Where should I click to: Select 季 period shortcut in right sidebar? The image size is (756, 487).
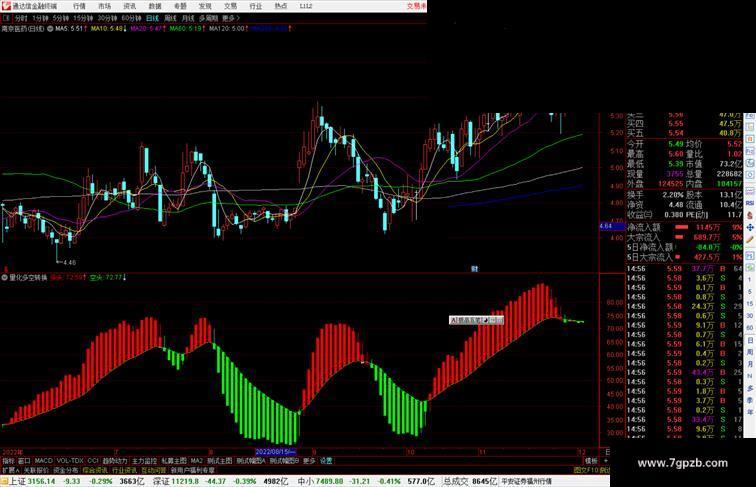point(750,400)
